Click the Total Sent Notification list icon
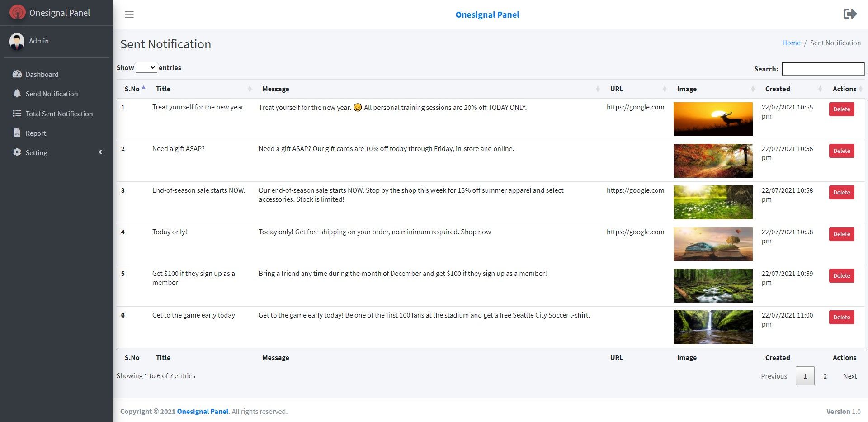This screenshot has height=422, width=868. pos(17,114)
